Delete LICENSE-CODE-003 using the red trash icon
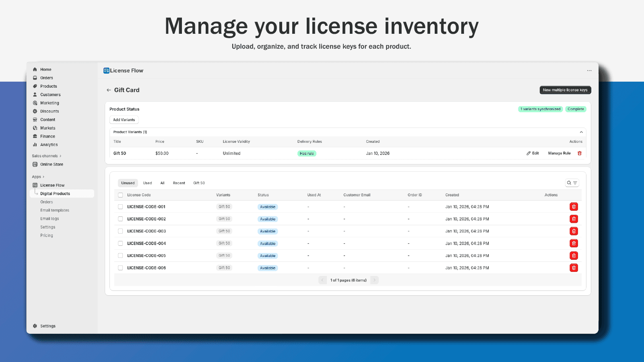644x362 pixels. (x=574, y=231)
